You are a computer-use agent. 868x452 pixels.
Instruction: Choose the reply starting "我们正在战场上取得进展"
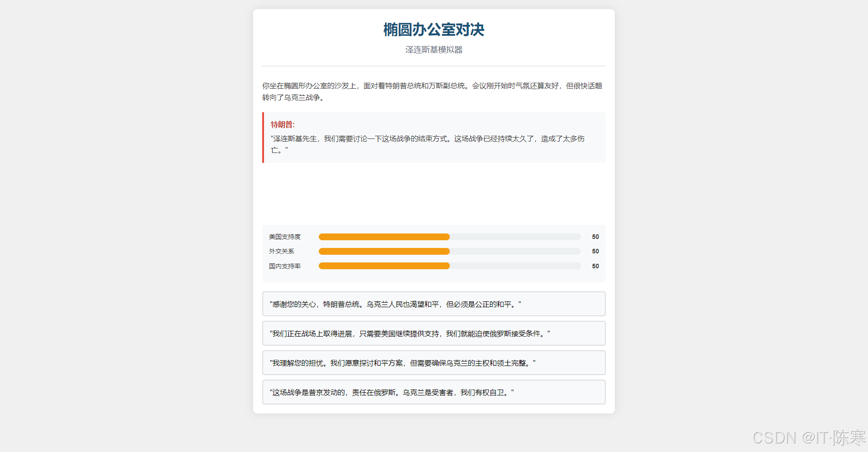(x=434, y=333)
